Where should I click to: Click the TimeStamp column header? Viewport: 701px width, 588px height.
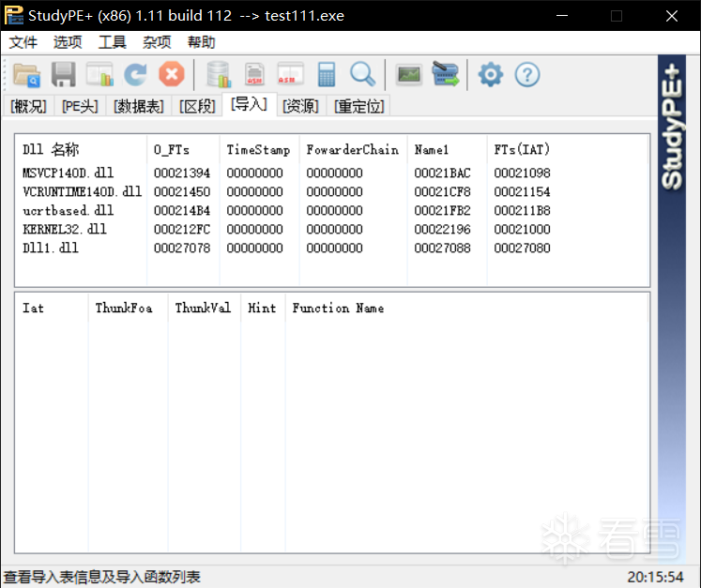(259, 150)
